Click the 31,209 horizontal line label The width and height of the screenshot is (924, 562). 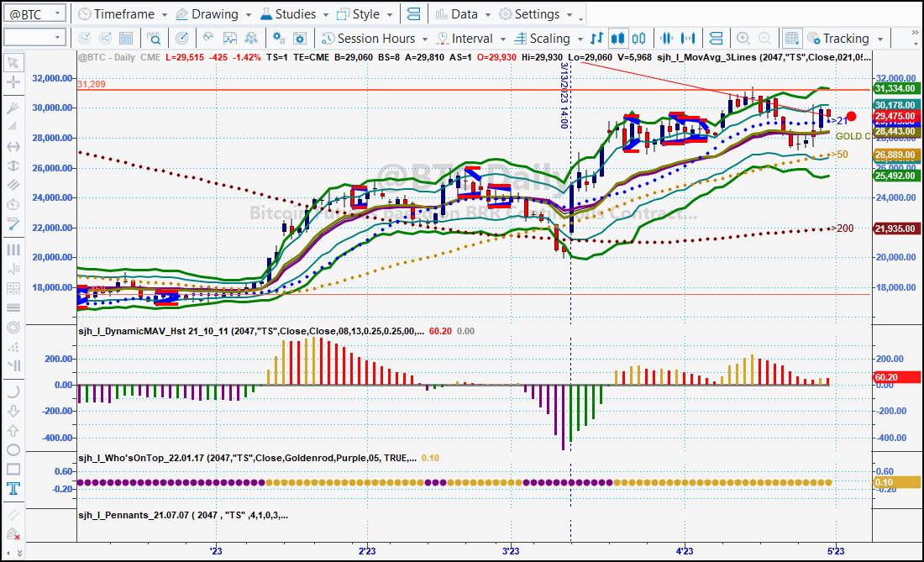pyautogui.click(x=92, y=84)
